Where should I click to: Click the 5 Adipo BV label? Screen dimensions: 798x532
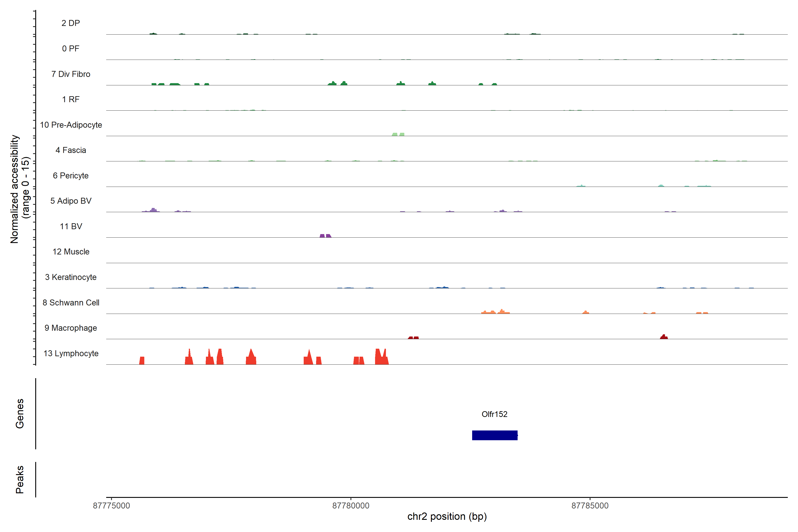click(71, 201)
